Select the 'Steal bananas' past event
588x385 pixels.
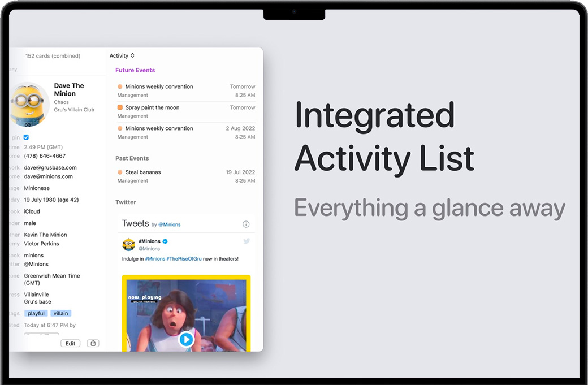pyautogui.click(x=187, y=176)
